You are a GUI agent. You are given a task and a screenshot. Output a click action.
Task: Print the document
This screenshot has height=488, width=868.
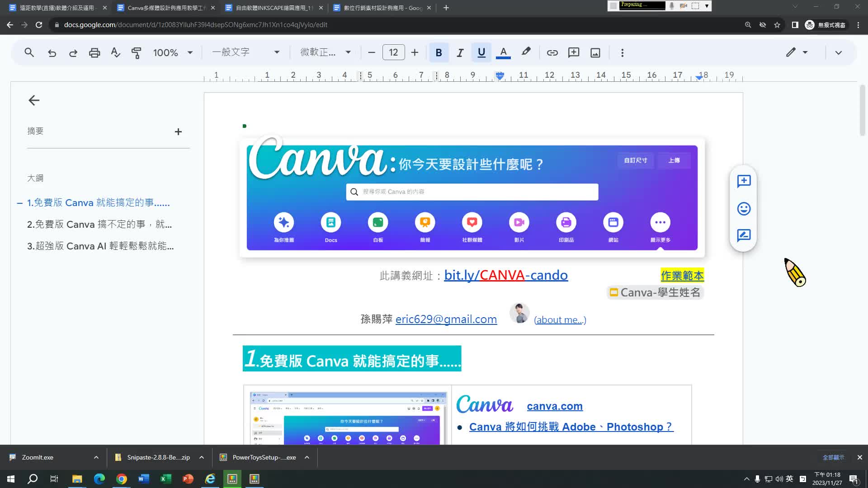94,52
